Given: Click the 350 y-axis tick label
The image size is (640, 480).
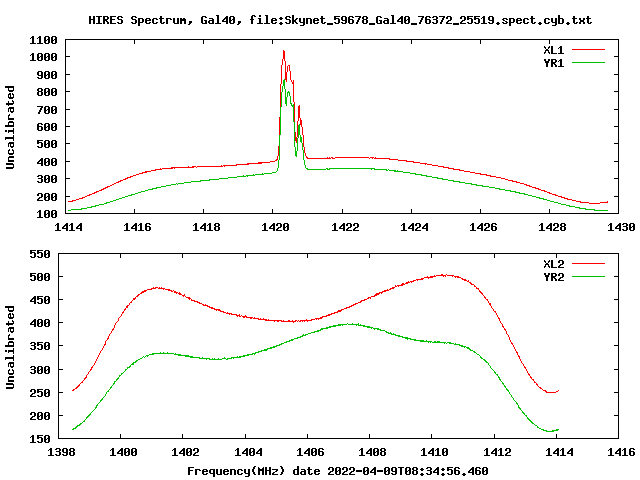Looking at the screenshot, I should pyautogui.click(x=40, y=347).
